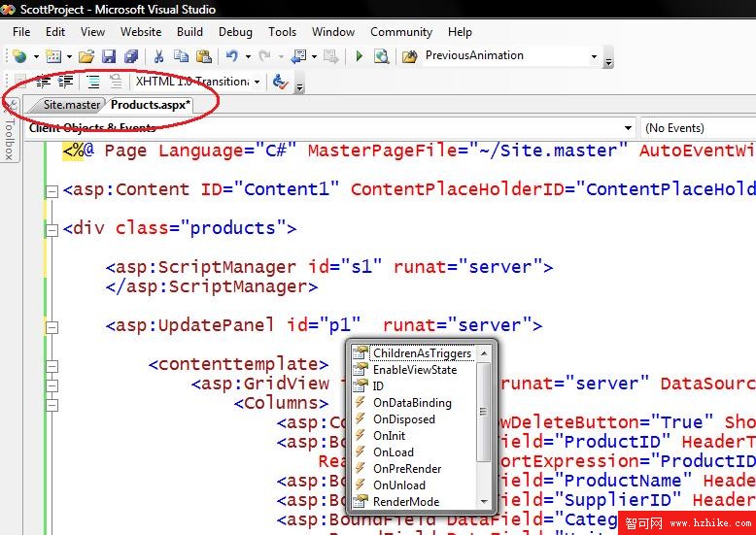Click the Navigate Backward icon
756x535 pixels.
298,56
